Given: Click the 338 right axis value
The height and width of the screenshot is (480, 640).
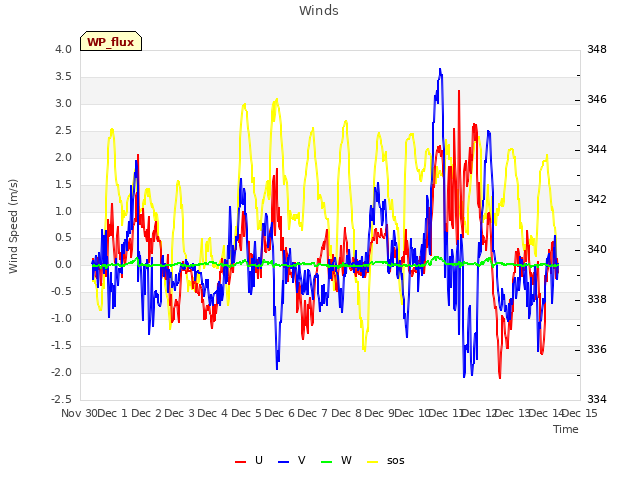Looking at the screenshot, I should [x=597, y=299].
